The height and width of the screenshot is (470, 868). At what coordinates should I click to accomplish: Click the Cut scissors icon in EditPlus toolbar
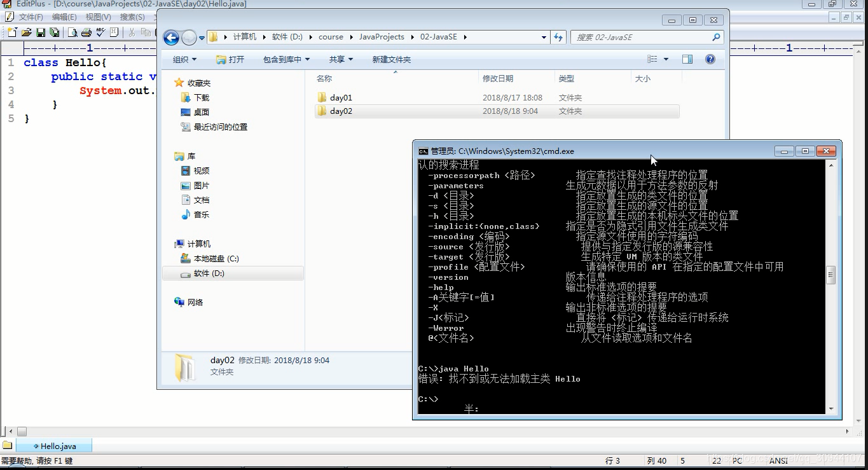tap(132, 32)
